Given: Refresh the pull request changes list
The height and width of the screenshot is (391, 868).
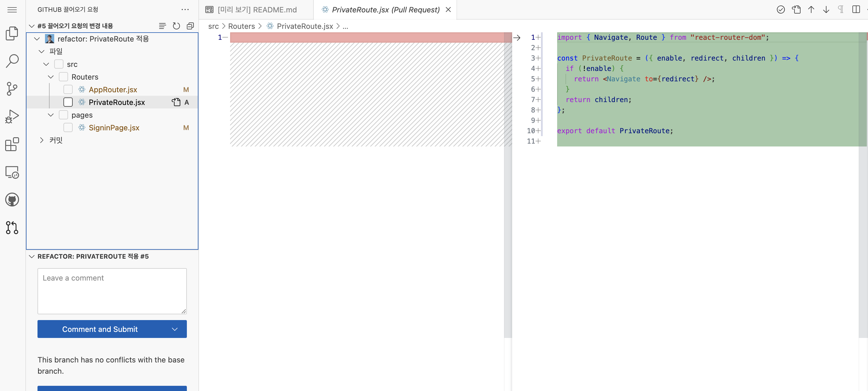Looking at the screenshot, I should pyautogui.click(x=176, y=26).
